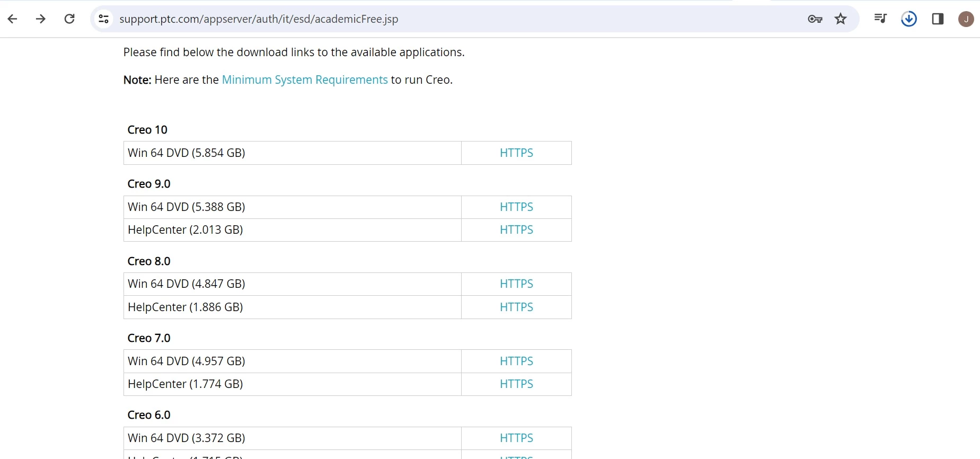Open media controls icon
This screenshot has width=980, height=459.
tap(880, 19)
